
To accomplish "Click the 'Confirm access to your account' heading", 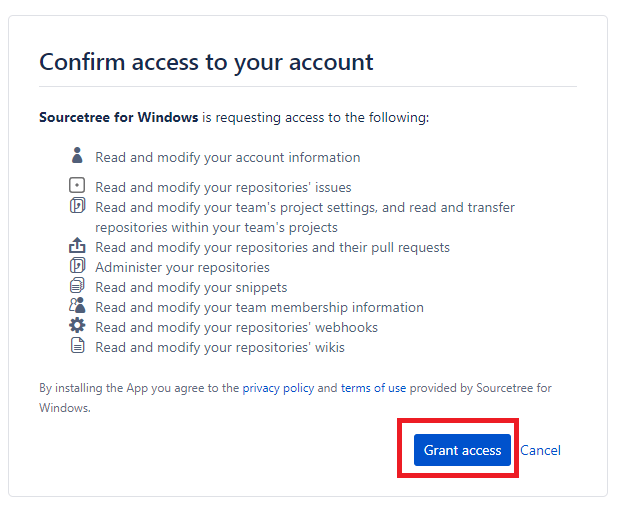I will pos(206,62).
